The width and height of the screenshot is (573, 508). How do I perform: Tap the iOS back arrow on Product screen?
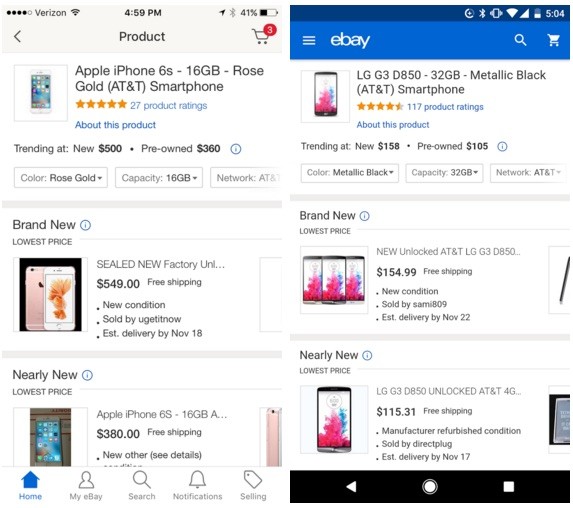click(x=17, y=36)
